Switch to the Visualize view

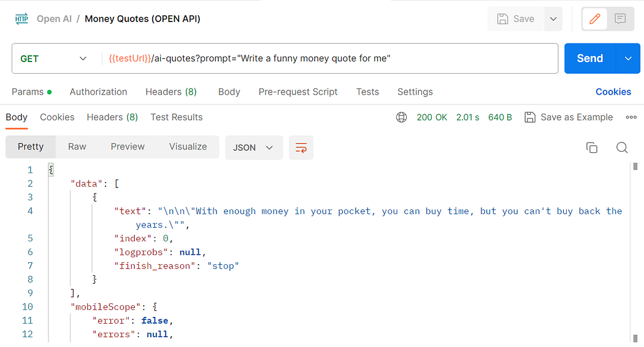click(x=188, y=147)
